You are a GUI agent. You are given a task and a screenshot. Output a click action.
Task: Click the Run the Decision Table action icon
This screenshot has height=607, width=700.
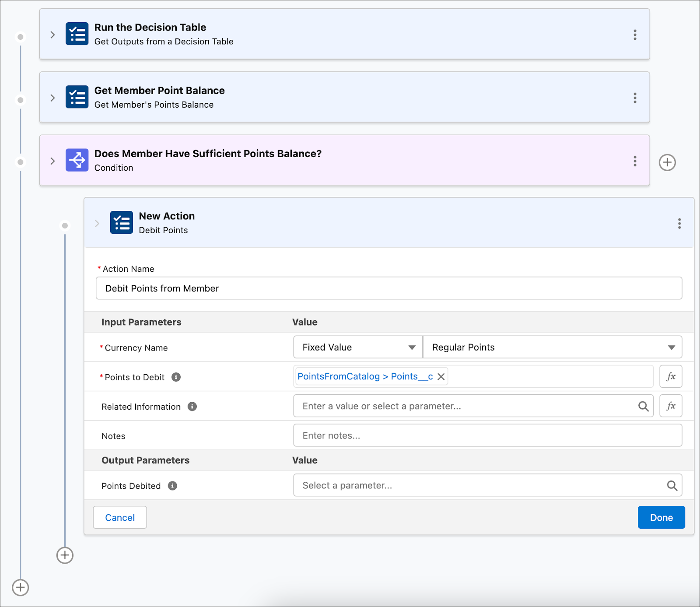tap(77, 34)
